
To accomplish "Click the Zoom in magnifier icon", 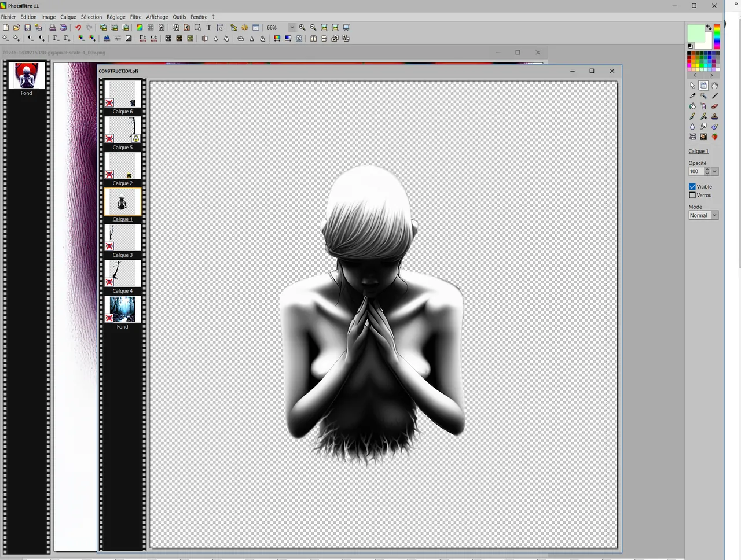I will point(302,28).
